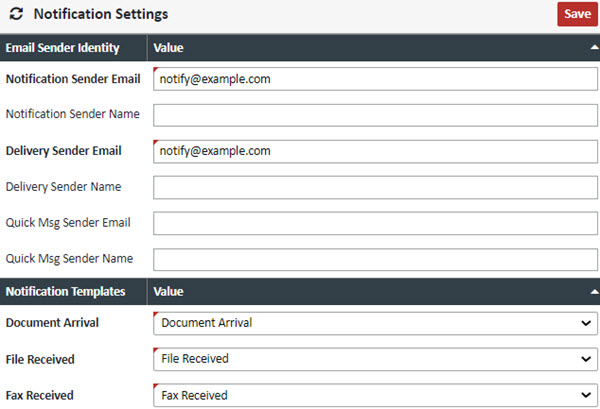
Task: Click the Quick Msg Sender Email field
Action: (x=375, y=223)
